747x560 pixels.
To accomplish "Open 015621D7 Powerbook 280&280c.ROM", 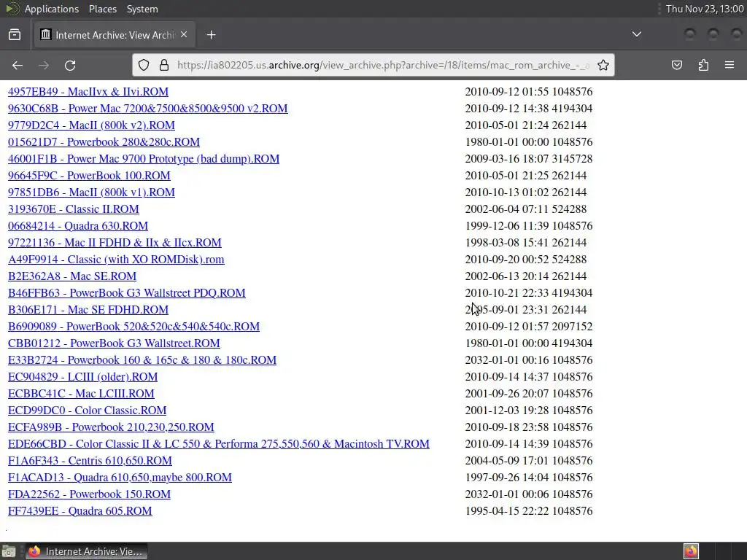I will pos(104,142).
